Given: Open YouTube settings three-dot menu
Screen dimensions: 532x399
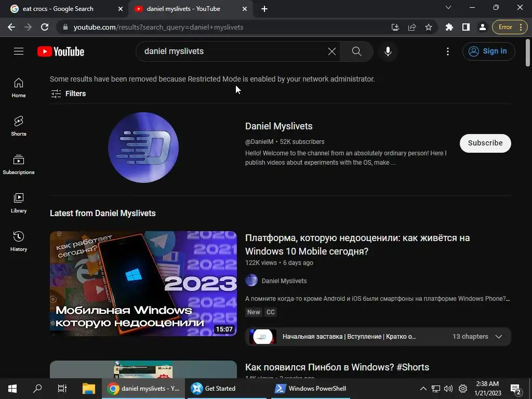Looking at the screenshot, I should [x=448, y=51].
